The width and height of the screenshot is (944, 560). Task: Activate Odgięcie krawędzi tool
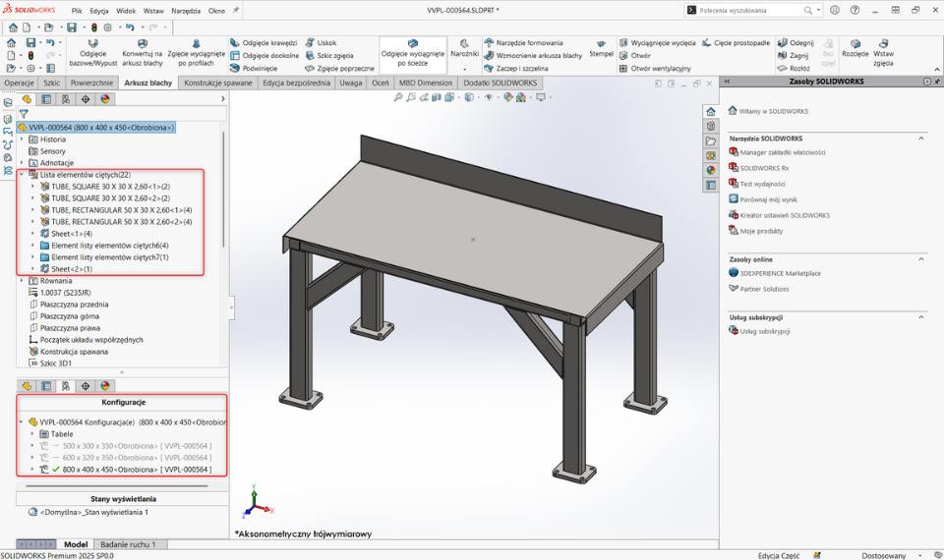264,42
